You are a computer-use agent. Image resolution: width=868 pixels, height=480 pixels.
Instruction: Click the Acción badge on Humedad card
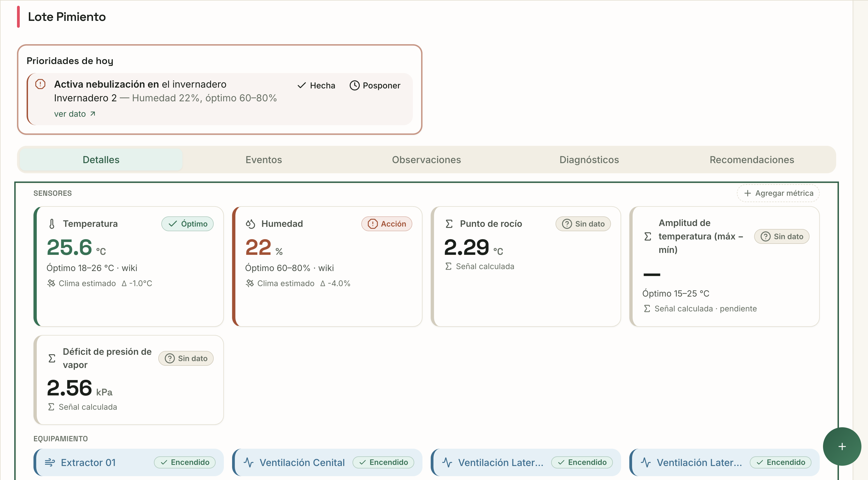pyautogui.click(x=387, y=224)
